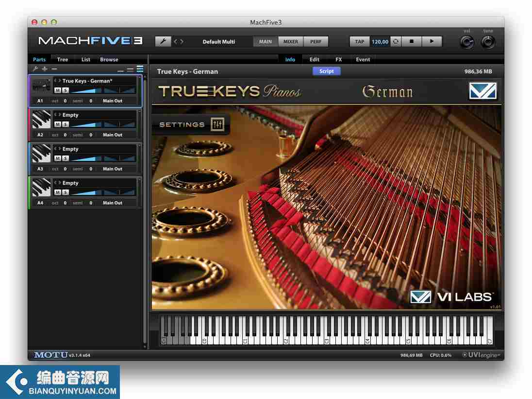Image resolution: width=532 pixels, height=399 pixels.
Task: Show the PERF view
Action: [316, 41]
